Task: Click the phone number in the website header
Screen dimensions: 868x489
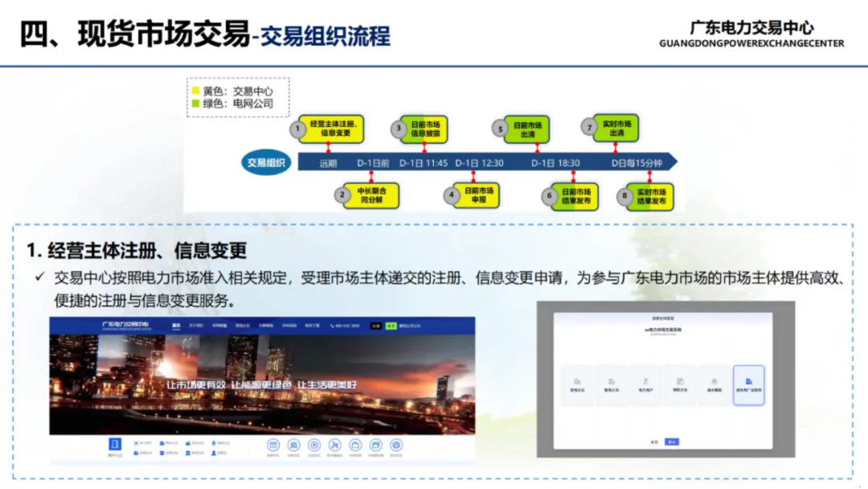Action: click(345, 327)
